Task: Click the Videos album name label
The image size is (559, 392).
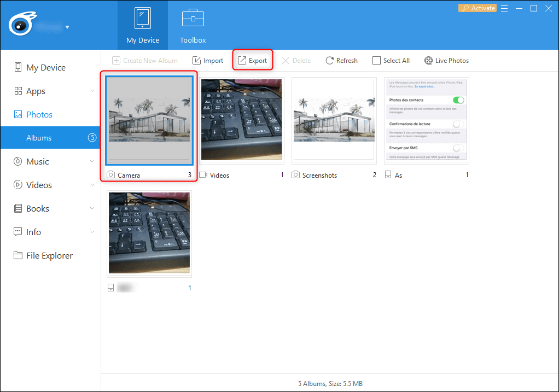Action: pos(219,175)
